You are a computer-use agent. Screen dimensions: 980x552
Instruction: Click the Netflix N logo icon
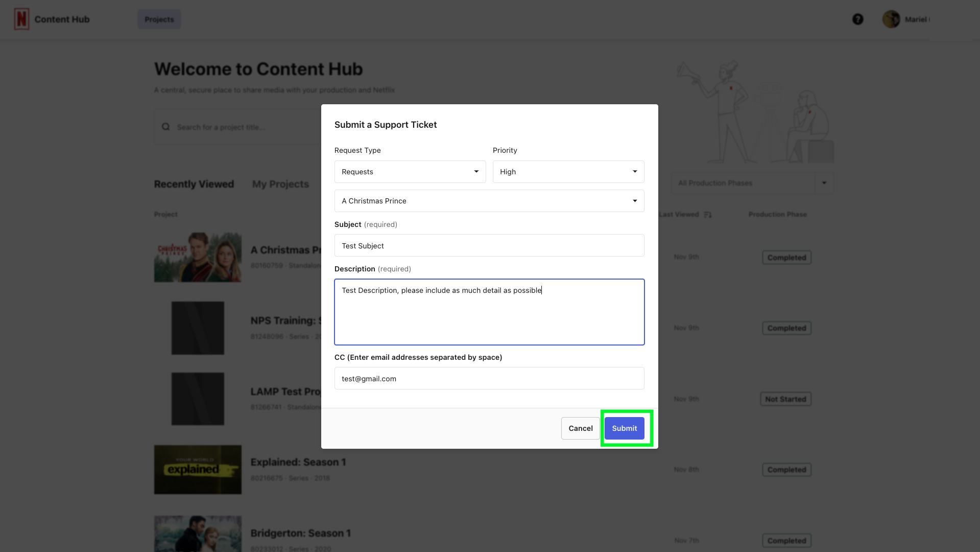[x=21, y=19]
